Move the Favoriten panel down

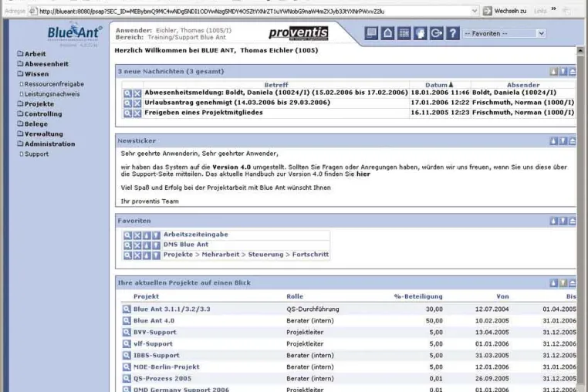point(563,221)
